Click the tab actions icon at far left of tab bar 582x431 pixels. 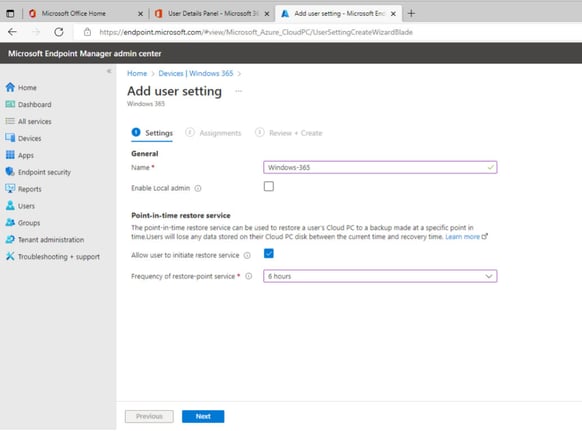(x=10, y=14)
